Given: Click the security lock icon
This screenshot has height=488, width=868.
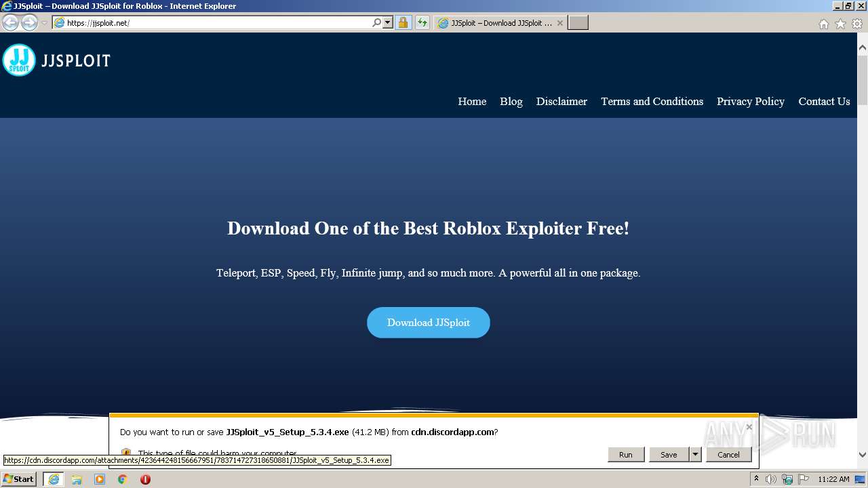Looking at the screenshot, I should tap(403, 22).
